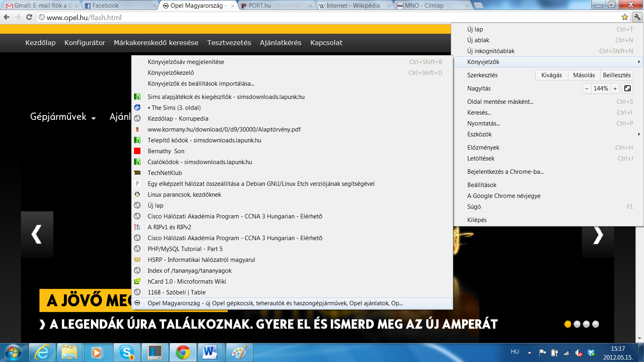Open Letöltések from Chrome menu
644x362 pixels.
[x=548, y=158]
